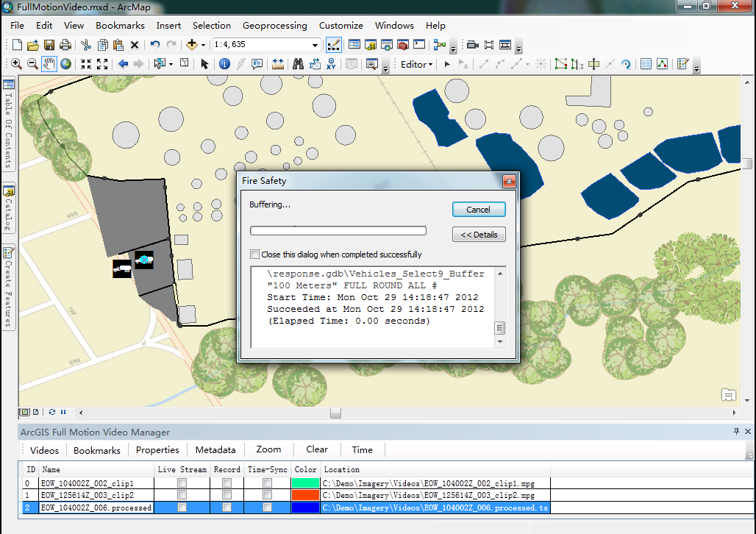Screen dimensions: 756x534
Task: Click the map horizontal scrollbar thumb
Action: (x=335, y=413)
